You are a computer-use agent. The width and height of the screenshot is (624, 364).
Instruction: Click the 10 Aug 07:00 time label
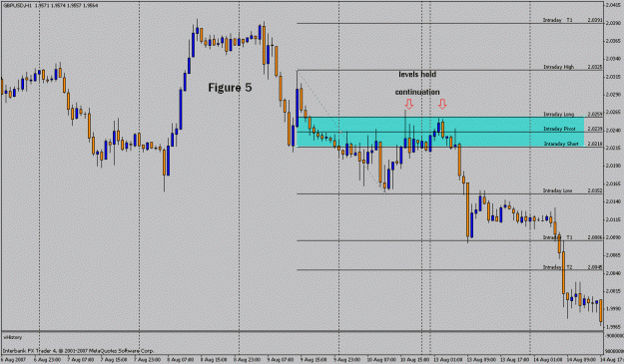(381, 360)
